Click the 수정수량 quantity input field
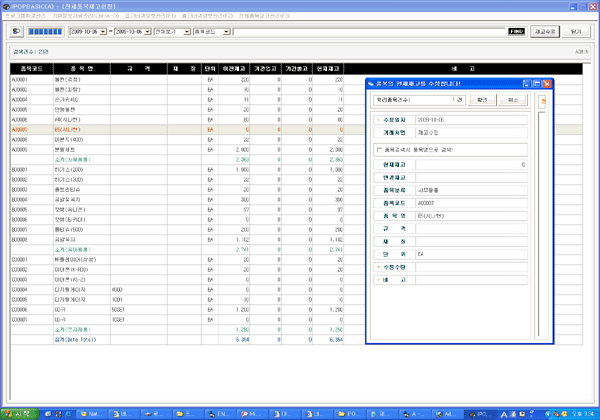The height and width of the screenshot is (420, 600). 471,267
